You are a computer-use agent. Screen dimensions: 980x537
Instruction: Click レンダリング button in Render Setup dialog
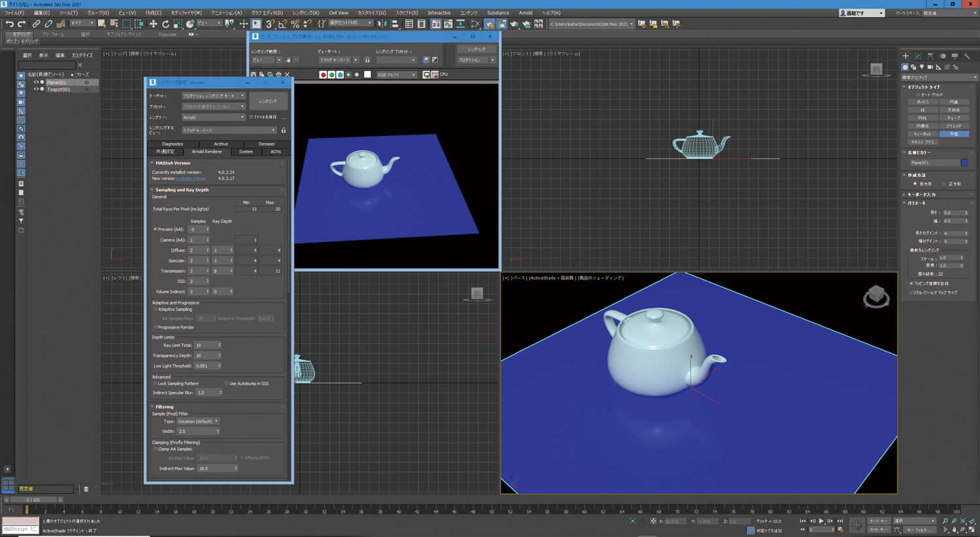(268, 101)
